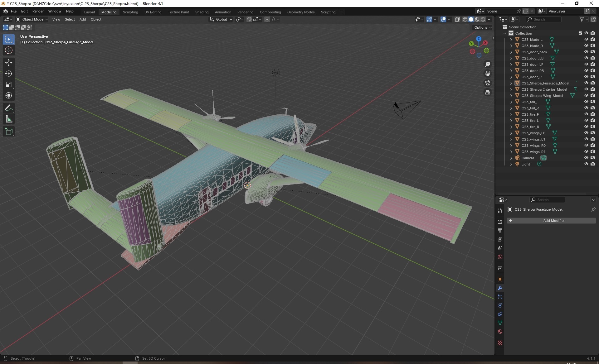This screenshot has width=599, height=364.
Task: Open the Render menu
Action: (x=38, y=11)
